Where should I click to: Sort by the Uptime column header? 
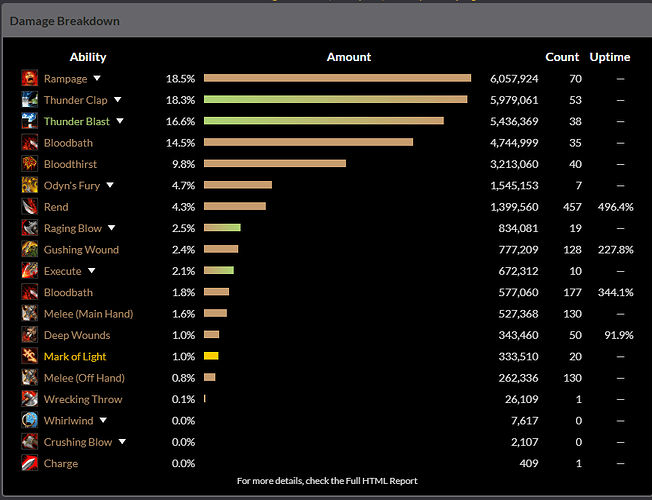pos(609,57)
